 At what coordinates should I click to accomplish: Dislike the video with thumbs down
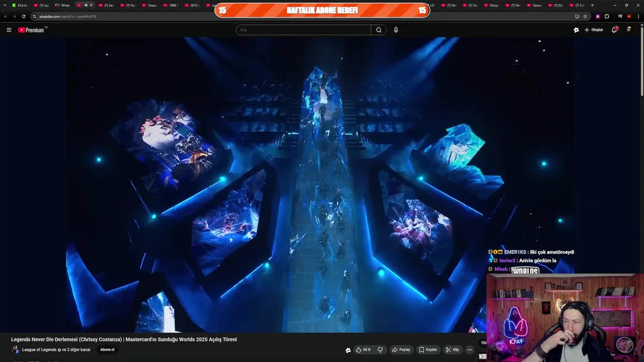(380, 350)
